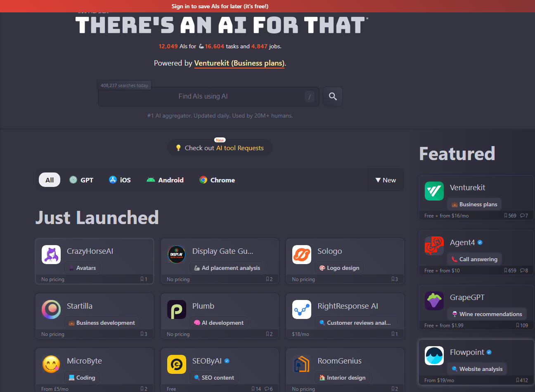Click the magnifying glass search button

[x=333, y=97]
